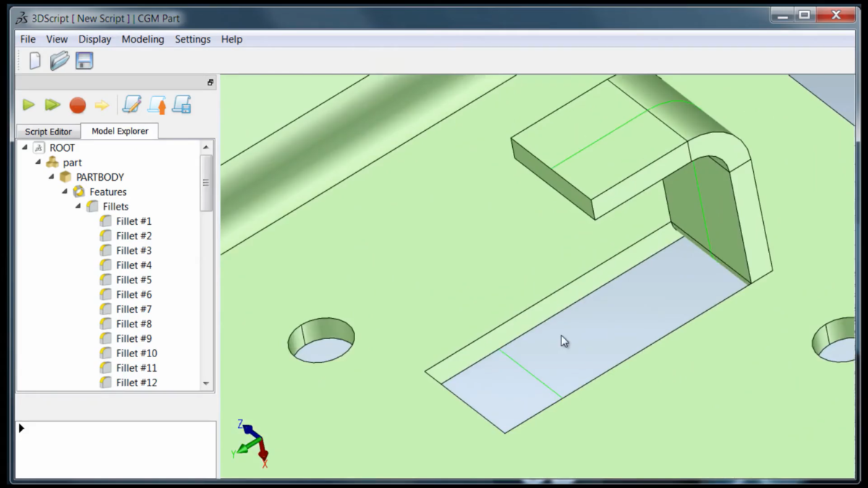Viewport: 868px width, 488px height.
Task: Click the load script orange-arrow icon
Action: pyautogui.click(x=156, y=105)
